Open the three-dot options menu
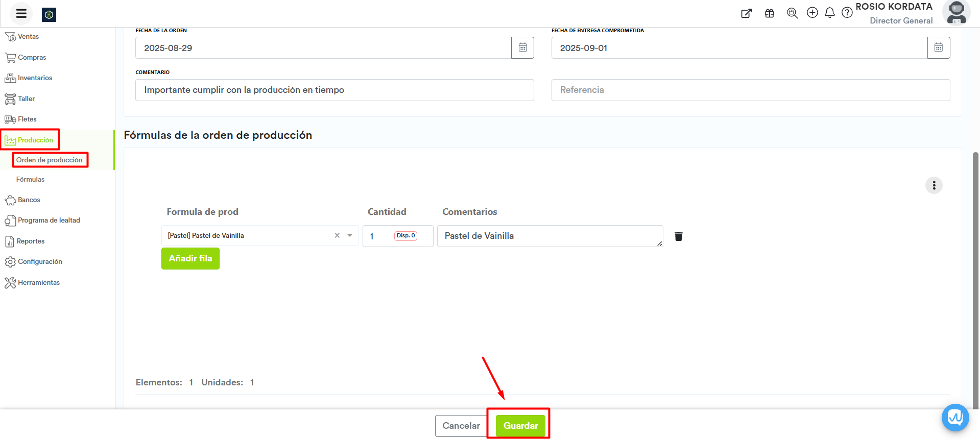Screen dimensions: 980x440 tap(934, 185)
